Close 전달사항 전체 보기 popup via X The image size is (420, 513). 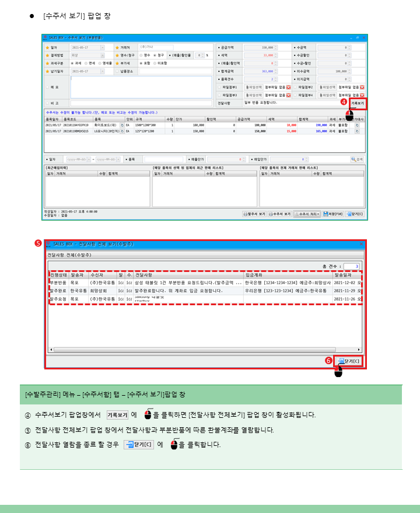[361, 244]
